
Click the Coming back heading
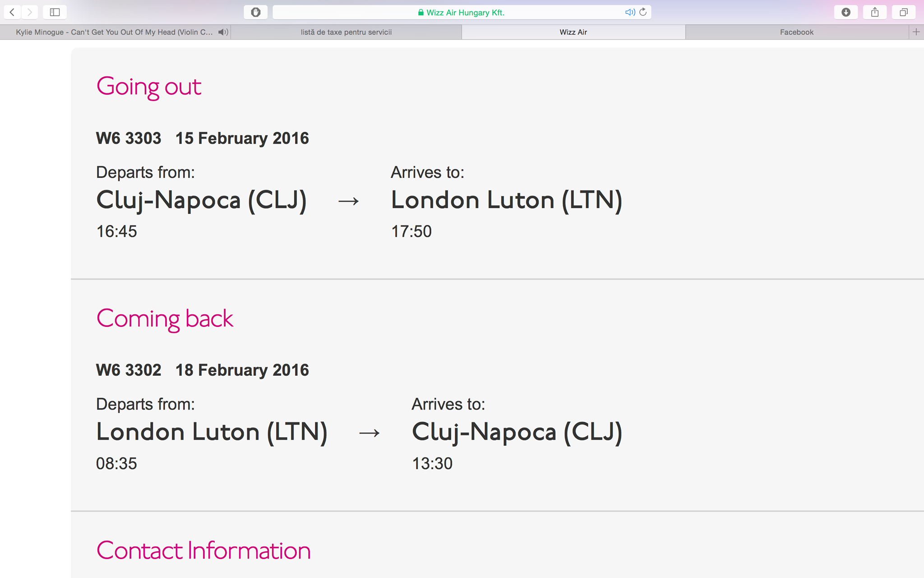(165, 319)
